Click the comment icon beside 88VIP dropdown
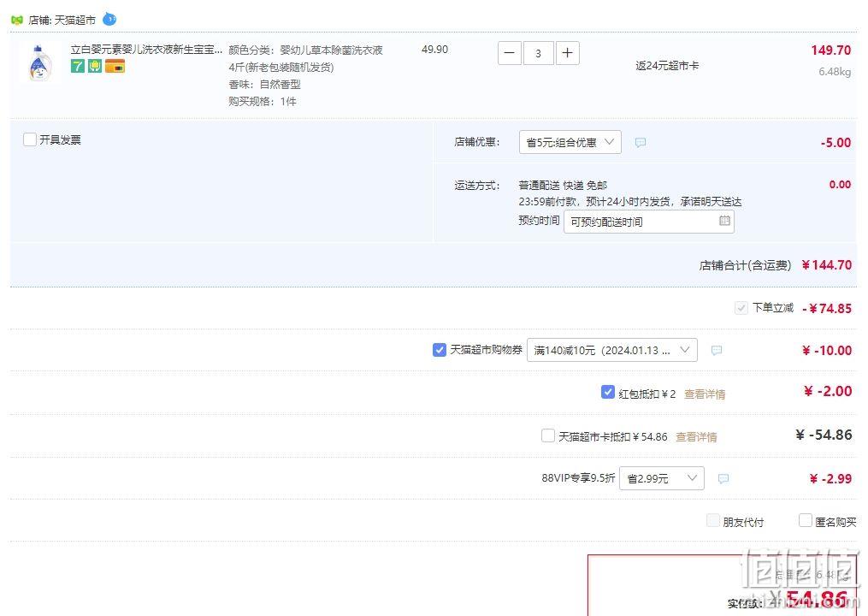868x616 pixels. pyautogui.click(x=723, y=478)
